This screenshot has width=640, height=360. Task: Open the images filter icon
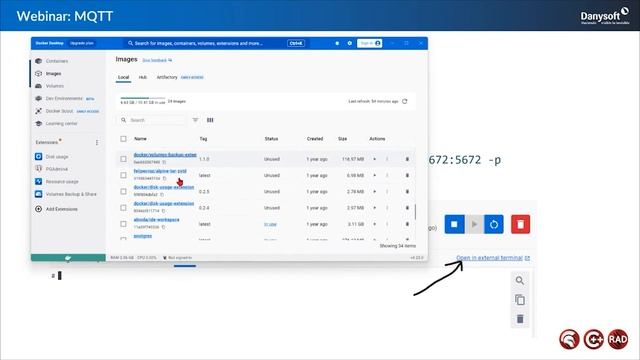pos(196,120)
